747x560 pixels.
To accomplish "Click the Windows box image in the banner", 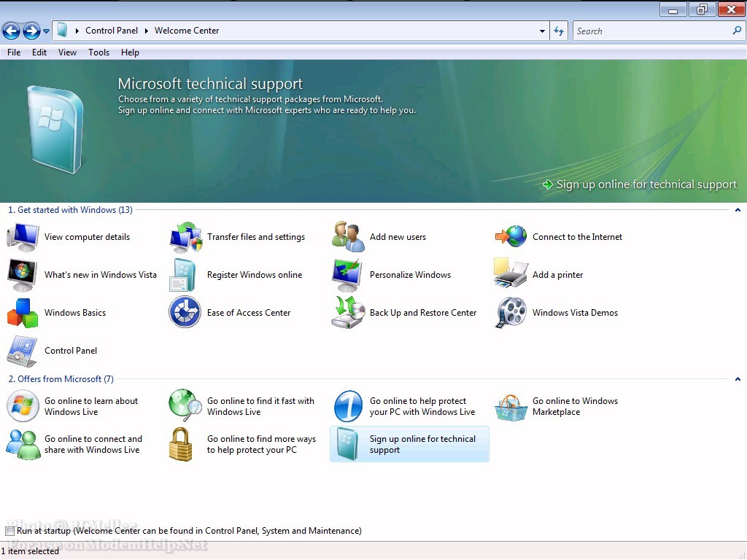I will tap(55, 129).
